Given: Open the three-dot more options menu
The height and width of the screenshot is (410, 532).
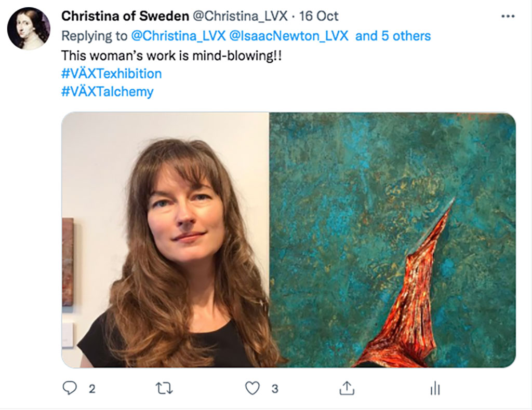Looking at the screenshot, I should click(508, 16).
